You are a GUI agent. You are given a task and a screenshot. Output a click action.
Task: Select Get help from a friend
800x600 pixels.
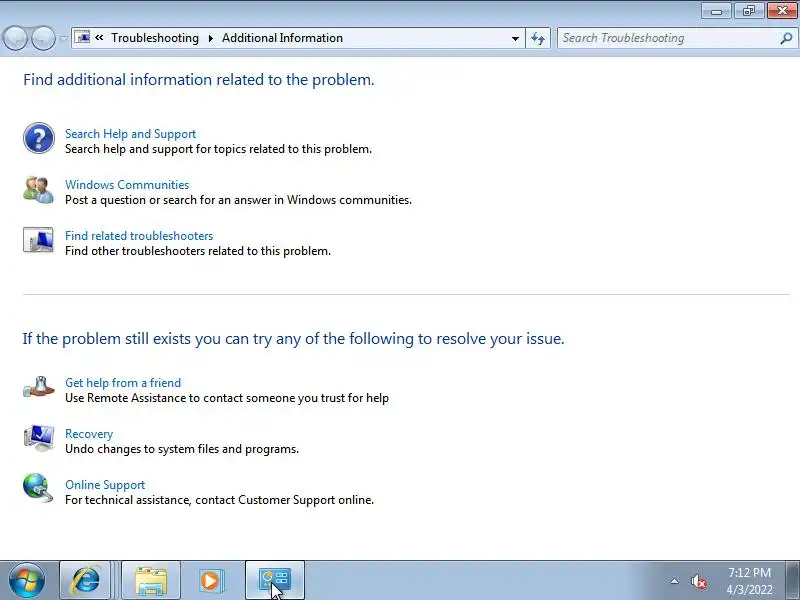point(123,383)
